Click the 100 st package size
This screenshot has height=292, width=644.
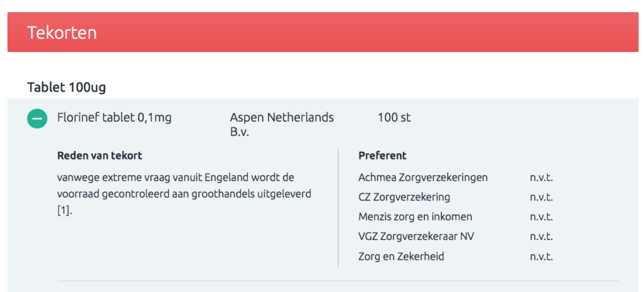tap(394, 117)
